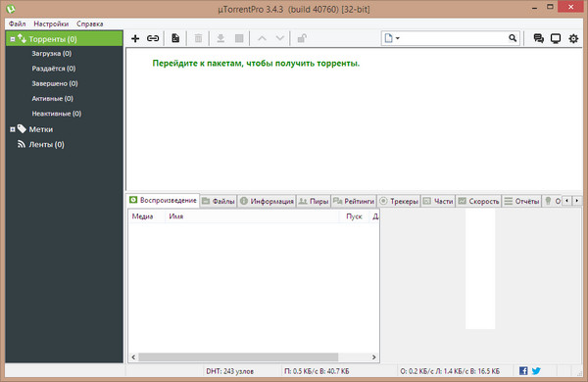Click scrollbar left arrow in playback pane
588x382 pixels.
tap(133, 357)
